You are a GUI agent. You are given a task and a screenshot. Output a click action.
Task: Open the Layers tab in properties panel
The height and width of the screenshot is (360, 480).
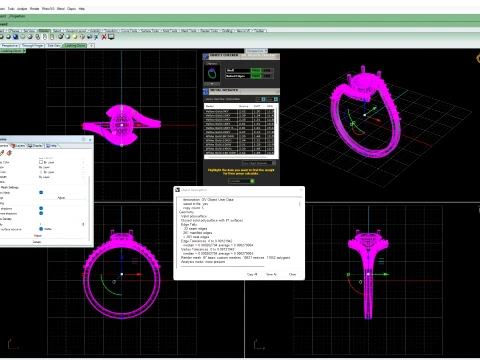(18, 146)
